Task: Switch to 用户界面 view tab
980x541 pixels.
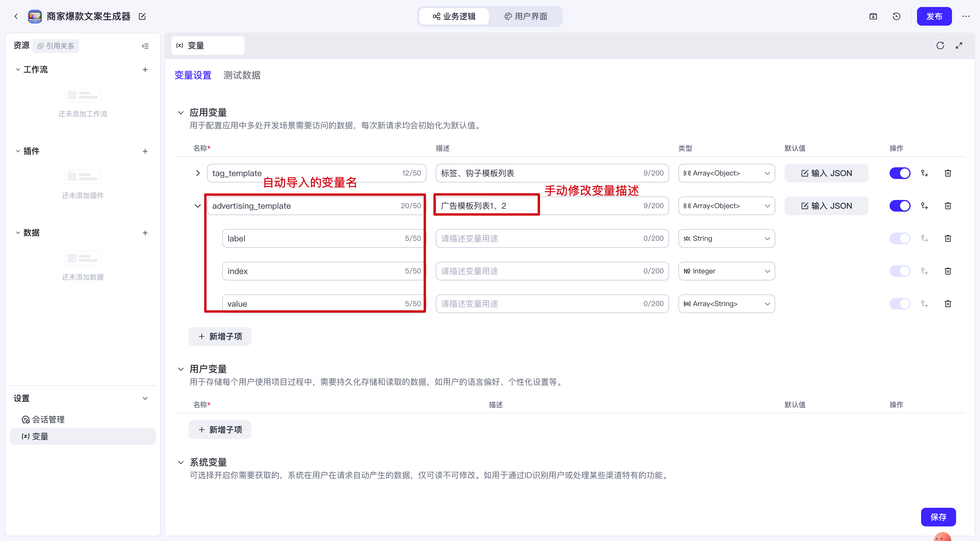Action: 526,16
